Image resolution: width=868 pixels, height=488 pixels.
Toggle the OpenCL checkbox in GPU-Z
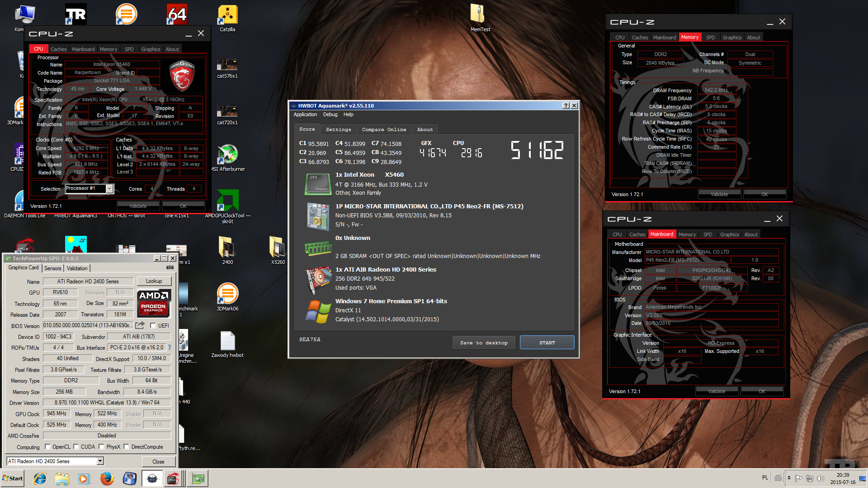click(x=47, y=447)
